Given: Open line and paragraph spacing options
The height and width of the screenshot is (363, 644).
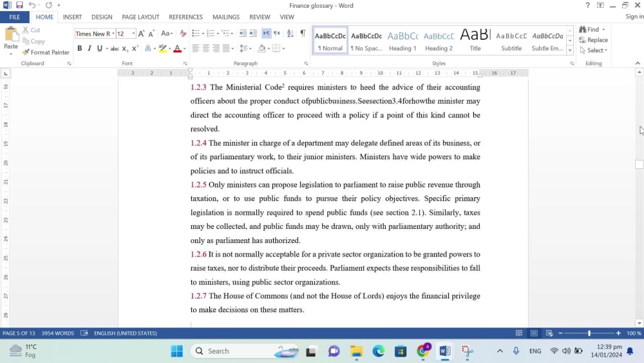Looking at the screenshot, I should [x=245, y=48].
